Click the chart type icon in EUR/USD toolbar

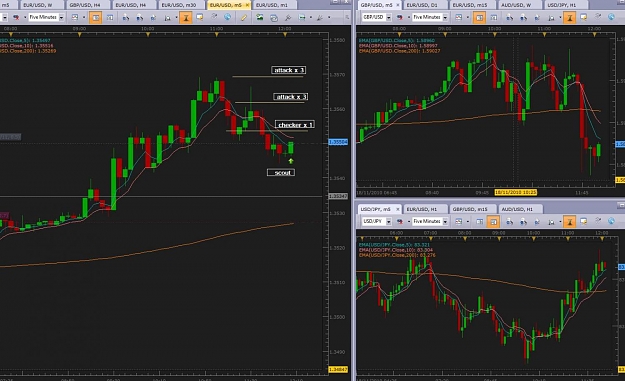tap(75, 17)
